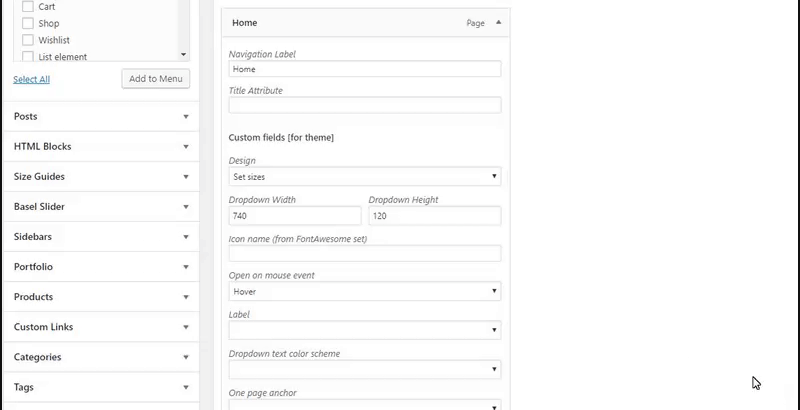The width and height of the screenshot is (800, 410).
Task: Check the Cart page checkbox
Action: pos(28,6)
